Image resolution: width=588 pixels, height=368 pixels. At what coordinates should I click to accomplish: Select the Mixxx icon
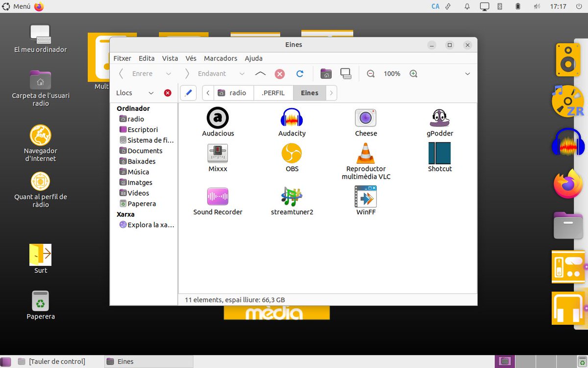(218, 153)
